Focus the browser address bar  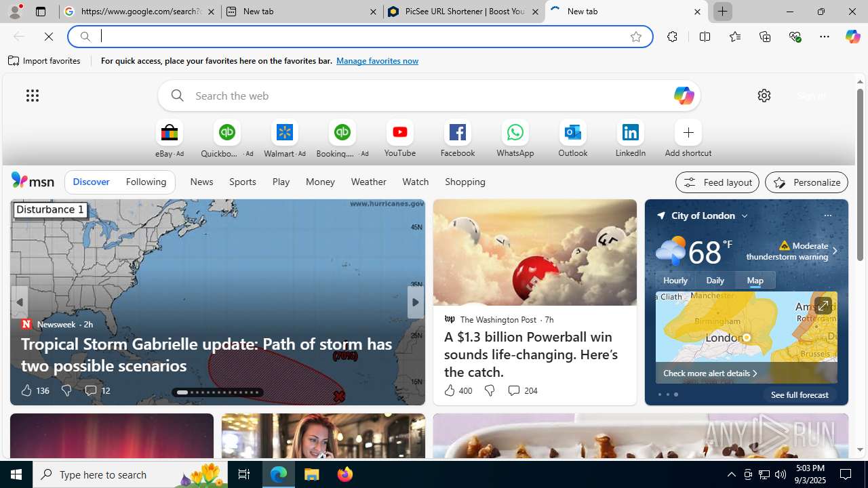tap(359, 37)
